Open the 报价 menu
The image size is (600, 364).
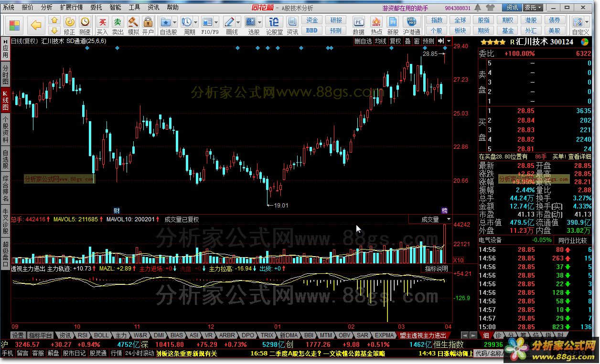[x=28, y=7]
